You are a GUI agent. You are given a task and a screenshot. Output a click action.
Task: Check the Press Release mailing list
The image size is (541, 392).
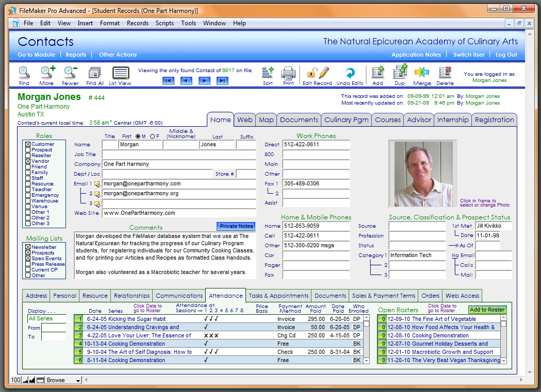(28, 264)
